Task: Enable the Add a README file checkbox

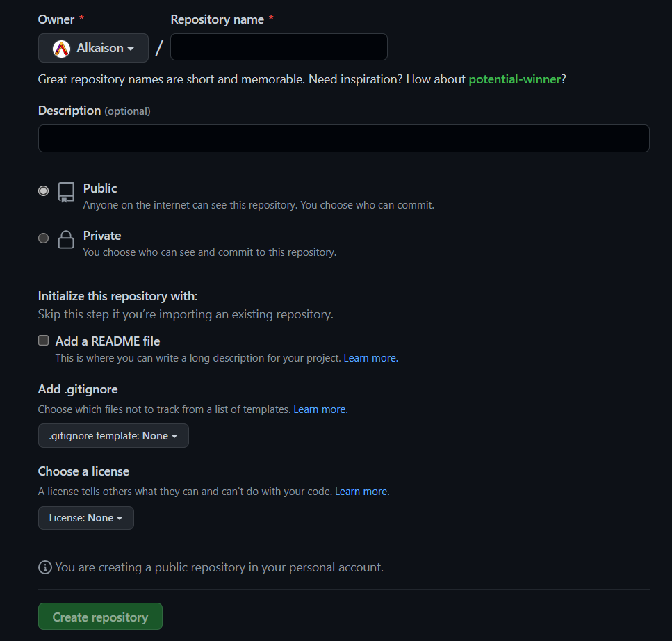Action: pos(43,340)
